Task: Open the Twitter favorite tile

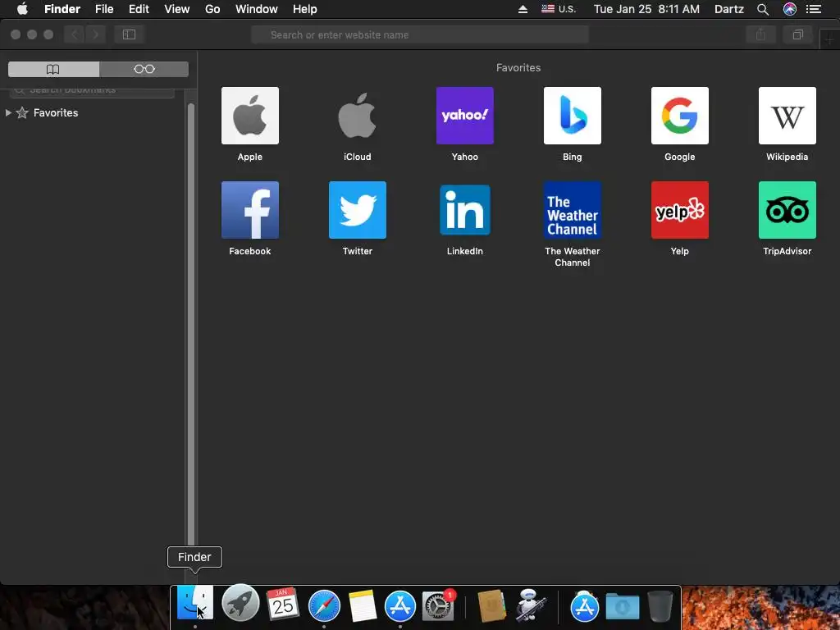Action: 358,210
